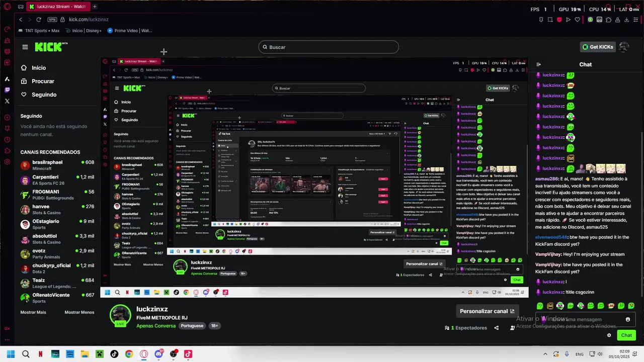Screen dimensions: 644x362
Task: Click the Opera snapshot icon
Action: tap(550, 20)
